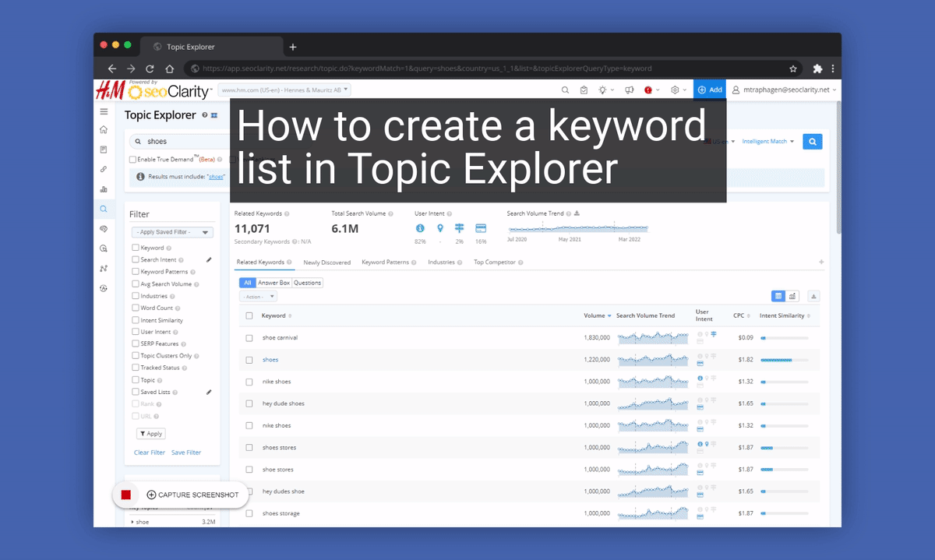Click the download export icon above table
The height and width of the screenshot is (560, 935).
pos(814,296)
